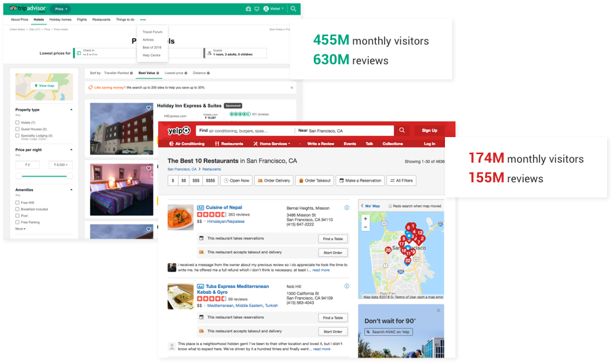Zoom out on the Yelp map

365,227
